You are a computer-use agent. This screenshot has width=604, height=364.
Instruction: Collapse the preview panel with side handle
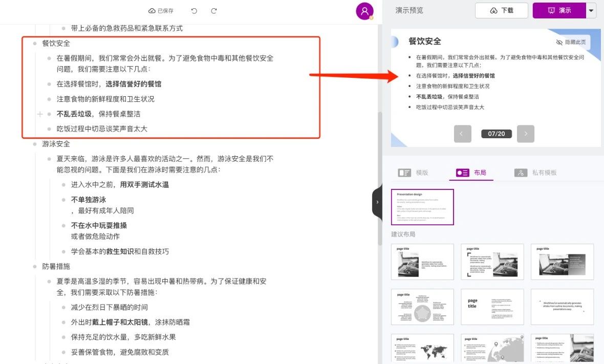pos(377,202)
